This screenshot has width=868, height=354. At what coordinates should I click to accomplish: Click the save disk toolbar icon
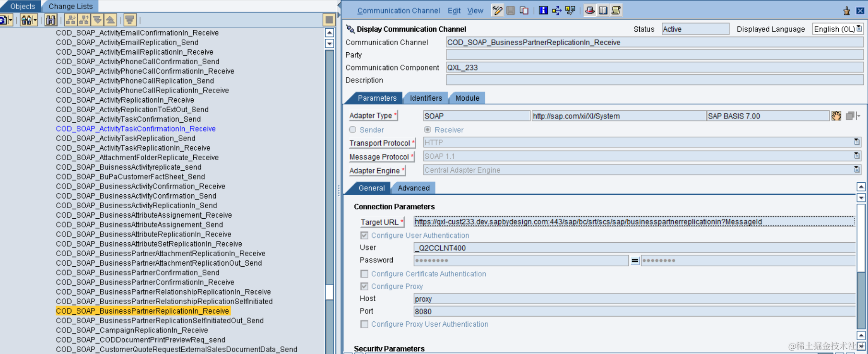click(511, 10)
